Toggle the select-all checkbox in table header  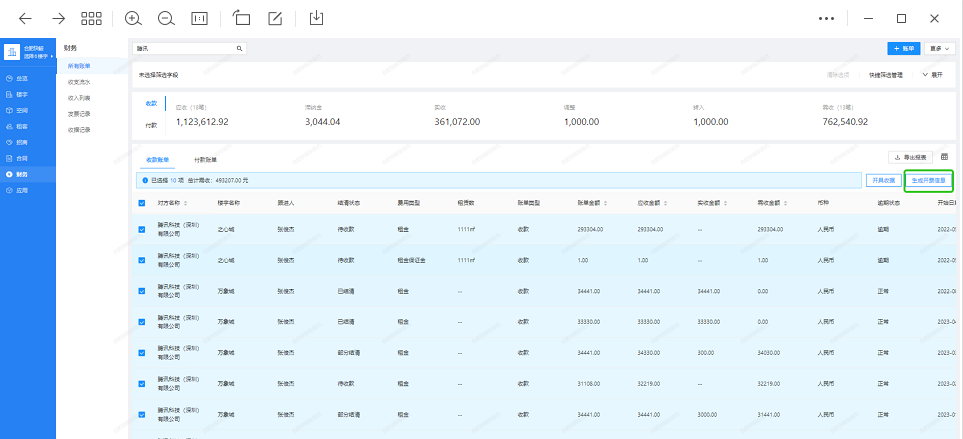pyautogui.click(x=141, y=203)
